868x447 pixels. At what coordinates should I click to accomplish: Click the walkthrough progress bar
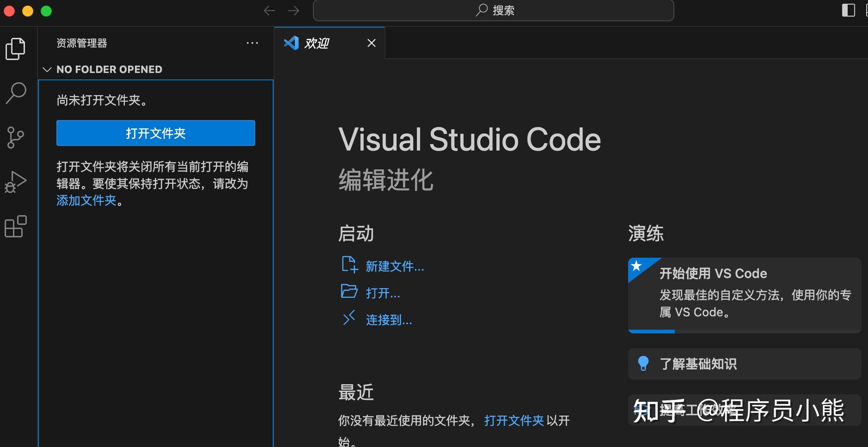coord(652,331)
